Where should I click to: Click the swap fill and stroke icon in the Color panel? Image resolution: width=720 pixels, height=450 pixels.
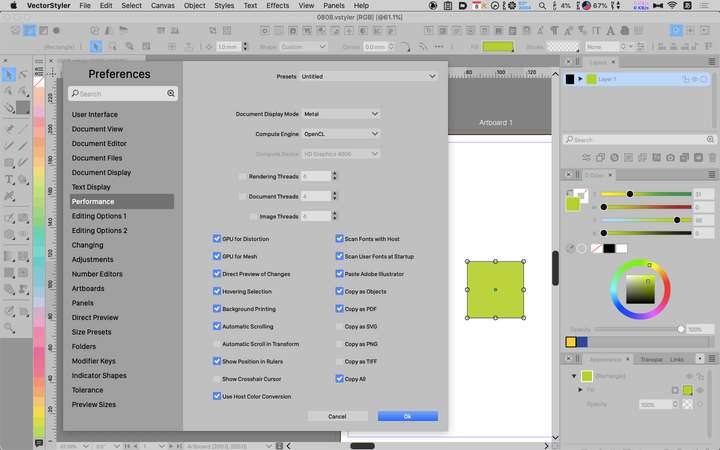(569, 192)
